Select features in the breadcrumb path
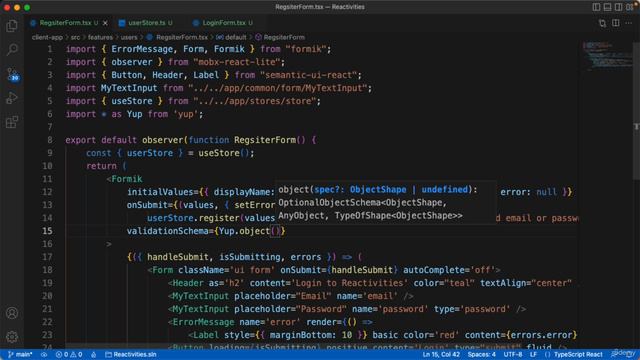640x360 pixels. 100,37
